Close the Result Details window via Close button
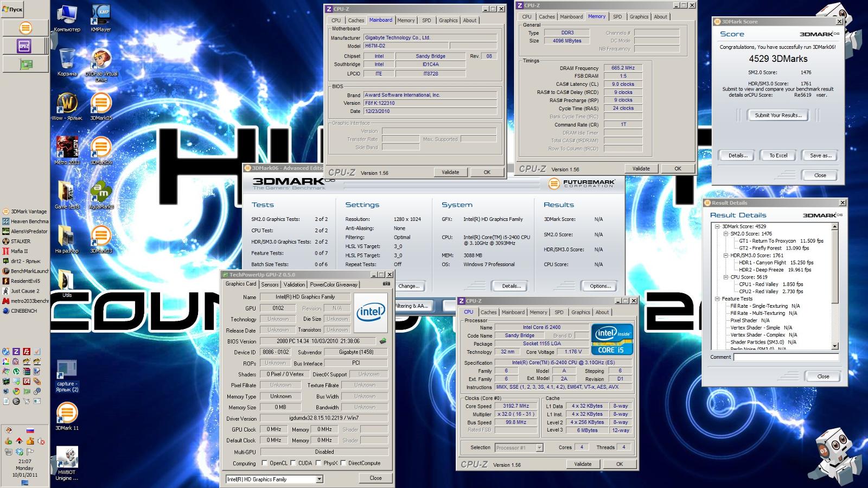The image size is (868, 488). [823, 376]
